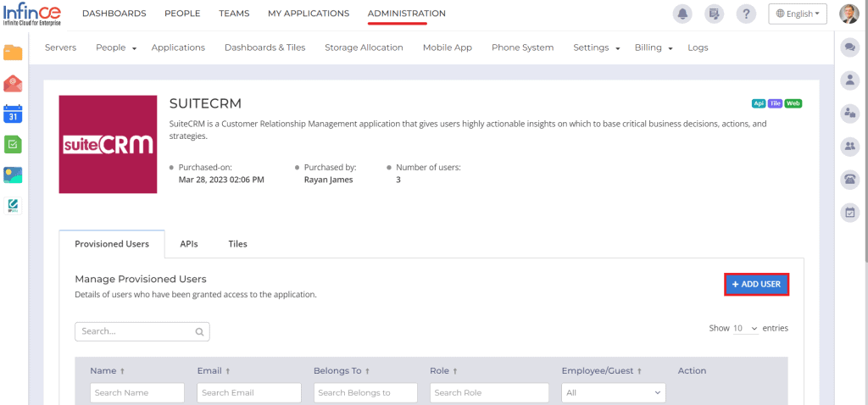
Task: Click the notes icon in top bar
Action: 715,14
